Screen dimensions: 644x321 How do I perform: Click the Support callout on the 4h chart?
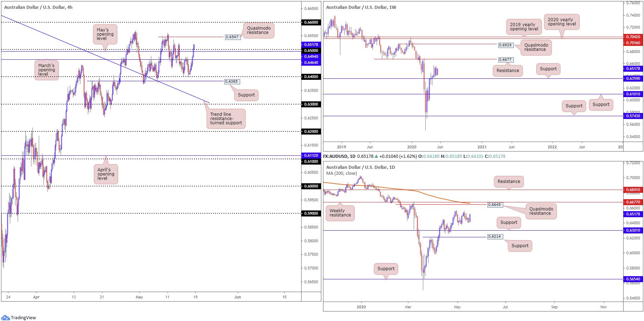tap(246, 95)
